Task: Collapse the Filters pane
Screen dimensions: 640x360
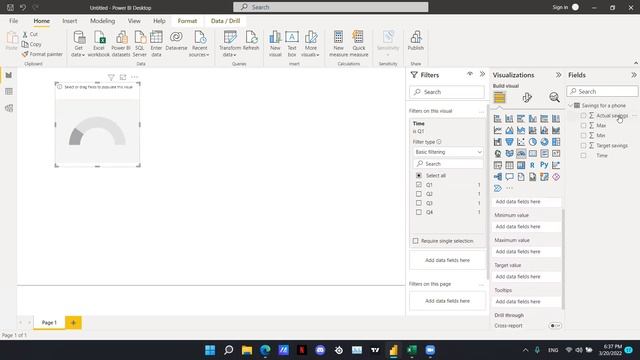Action: pos(482,74)
